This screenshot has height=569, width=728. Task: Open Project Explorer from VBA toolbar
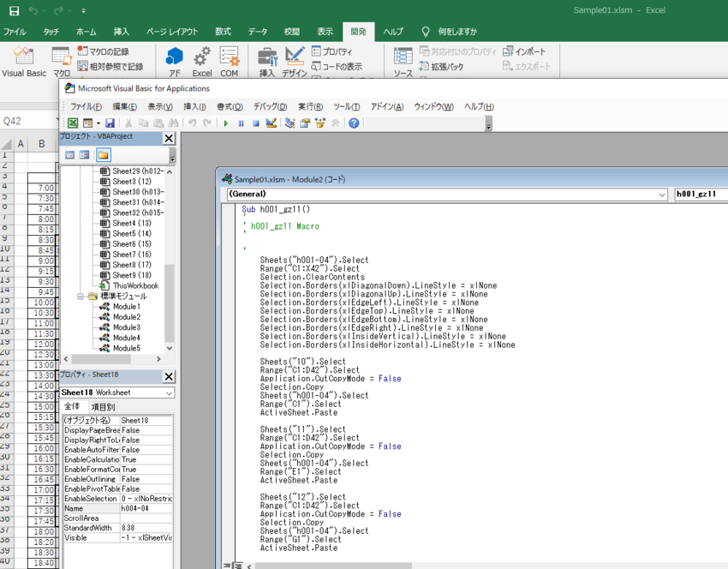[x=290, y=123]
